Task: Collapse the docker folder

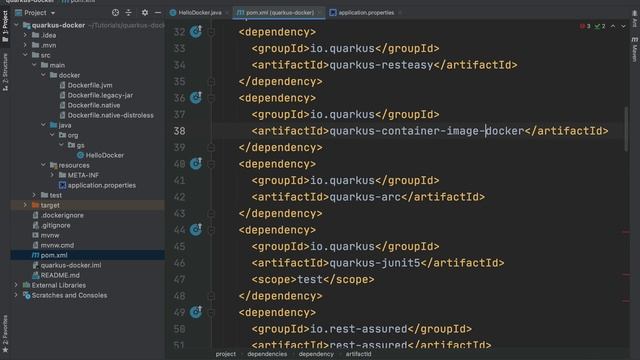Action: pyautogui.click(x=43, y=75)
